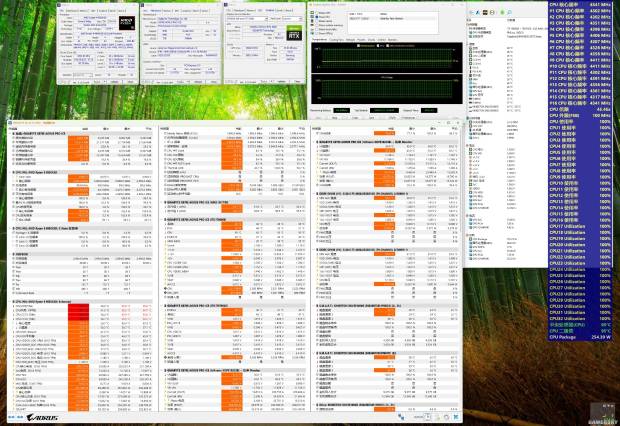
Task: Click NVIDIA RTX logo in CPU-Z Graphics window
Action: coord(294,33)
